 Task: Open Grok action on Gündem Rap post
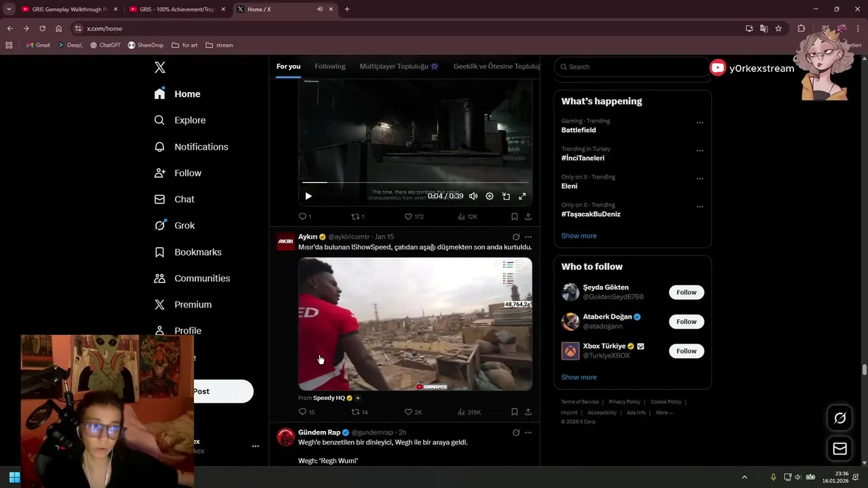coord(516,432)
